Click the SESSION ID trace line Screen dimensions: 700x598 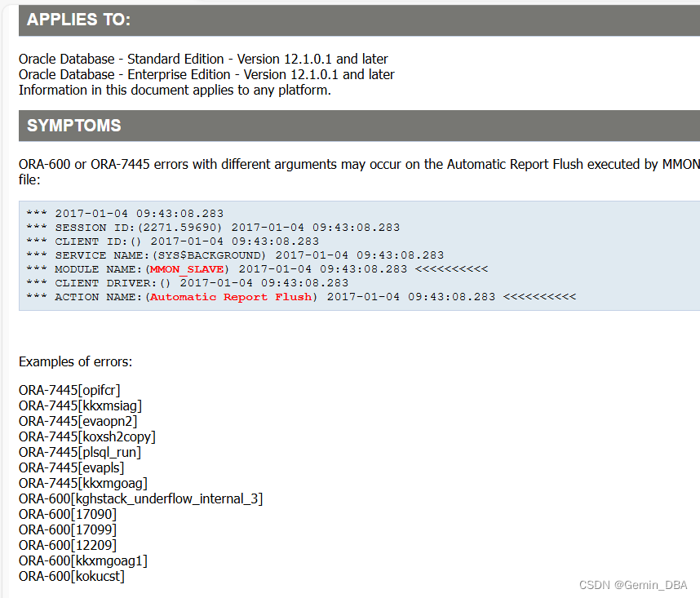tap(213, 228)
